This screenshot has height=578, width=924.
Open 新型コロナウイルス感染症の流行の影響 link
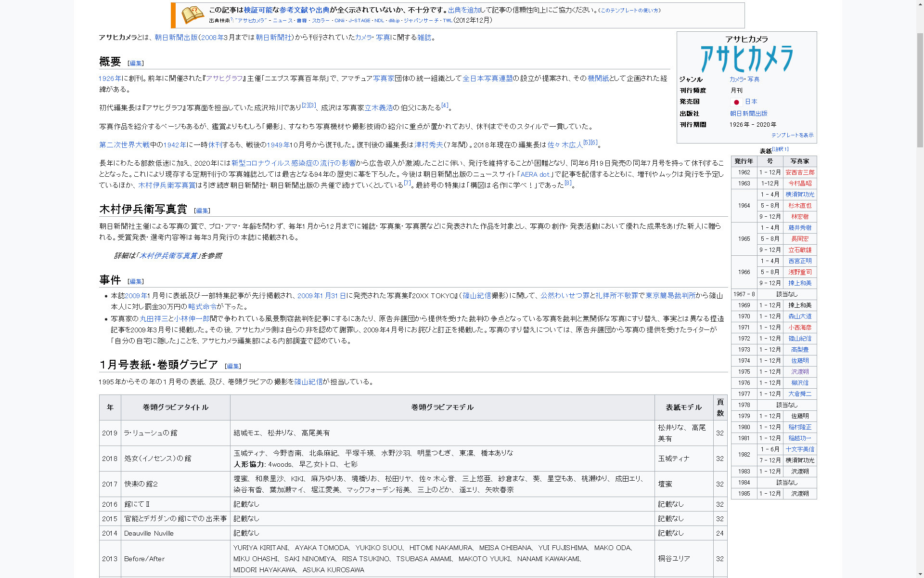[x=294, y=163]
